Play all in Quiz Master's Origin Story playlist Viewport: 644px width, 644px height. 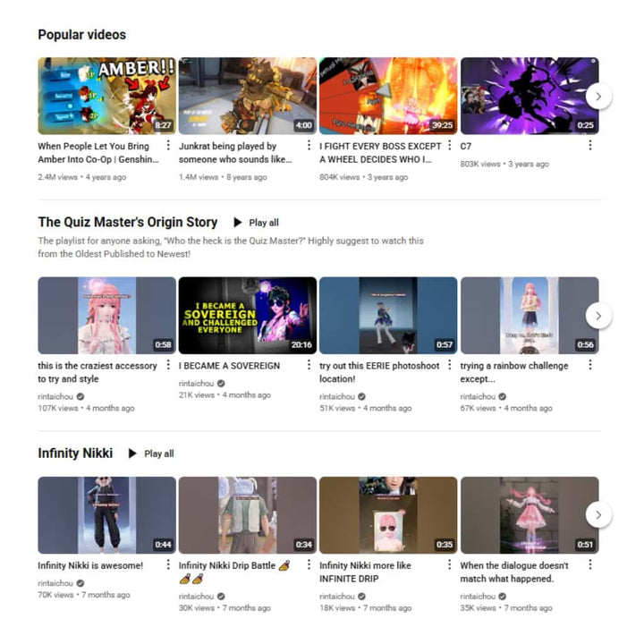257,223
